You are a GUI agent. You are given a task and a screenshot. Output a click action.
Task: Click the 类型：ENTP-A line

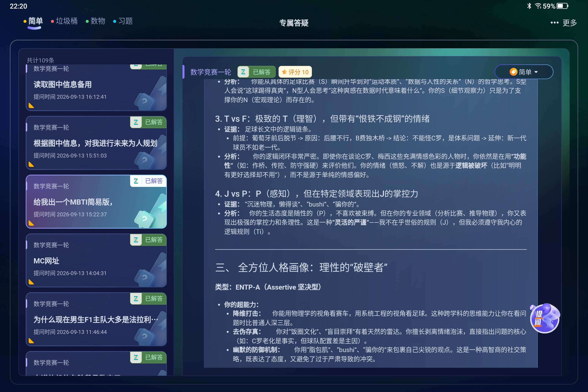point(268,287)
